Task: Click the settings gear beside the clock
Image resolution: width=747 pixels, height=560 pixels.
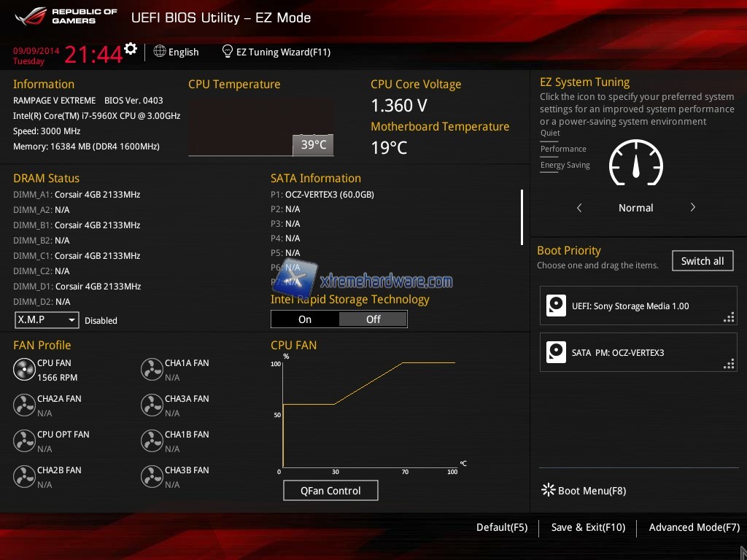Action: [131, 49]
